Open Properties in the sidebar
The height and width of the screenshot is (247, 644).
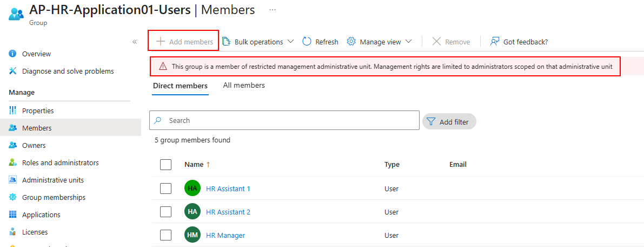click(38, 110)
